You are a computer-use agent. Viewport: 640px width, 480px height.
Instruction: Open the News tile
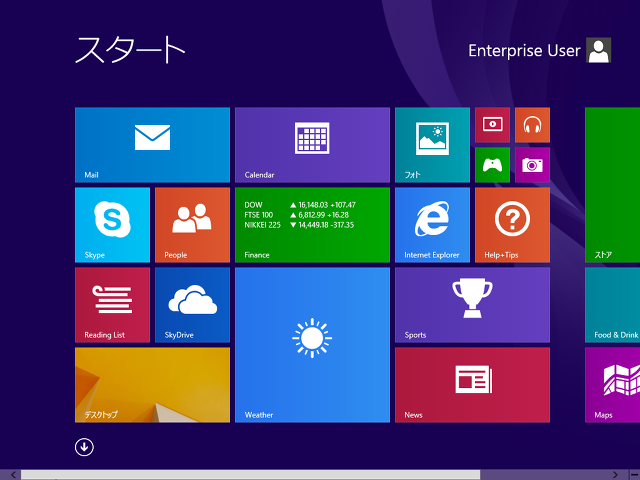point(472,385)
